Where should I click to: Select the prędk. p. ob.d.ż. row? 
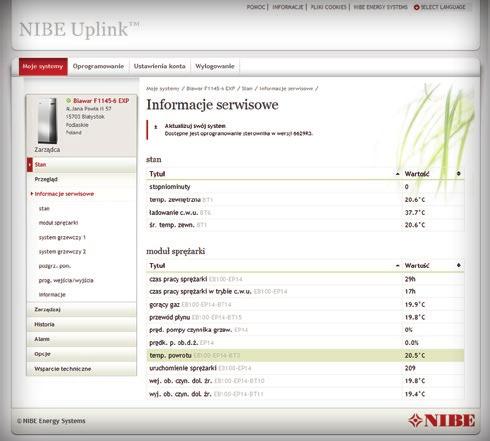coord(305,342)
